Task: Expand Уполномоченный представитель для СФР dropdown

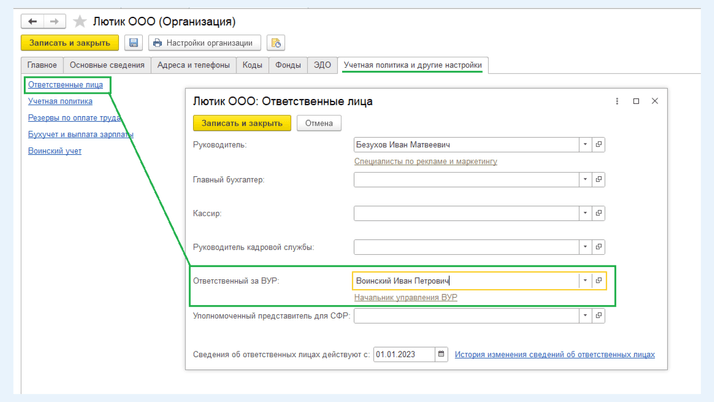Action: tap(585, 316)
